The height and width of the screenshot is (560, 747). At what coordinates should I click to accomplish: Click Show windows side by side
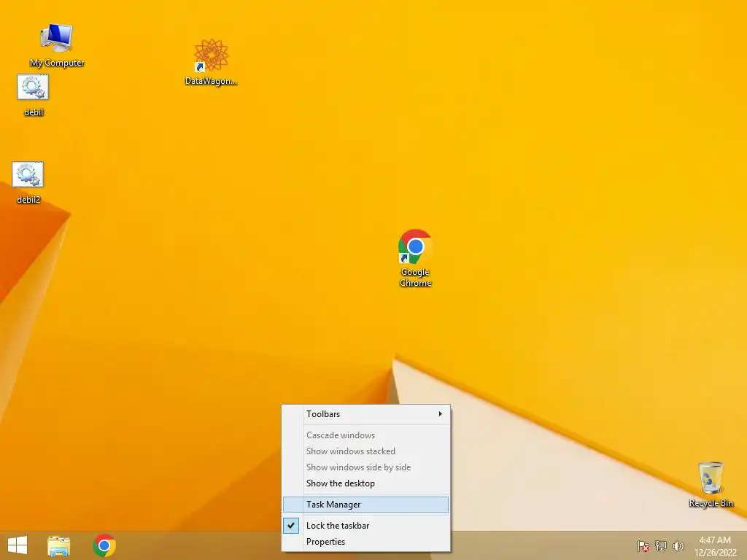tap(366, 467)
